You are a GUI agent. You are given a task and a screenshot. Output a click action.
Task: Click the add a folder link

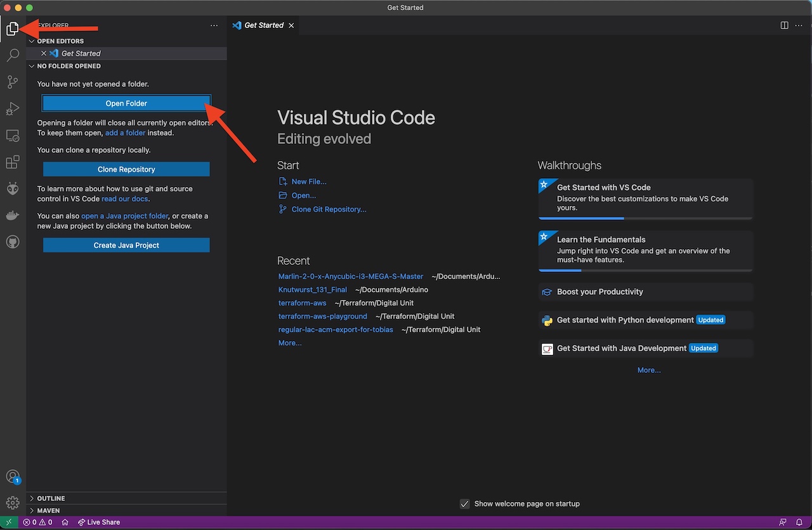[126, 133]
